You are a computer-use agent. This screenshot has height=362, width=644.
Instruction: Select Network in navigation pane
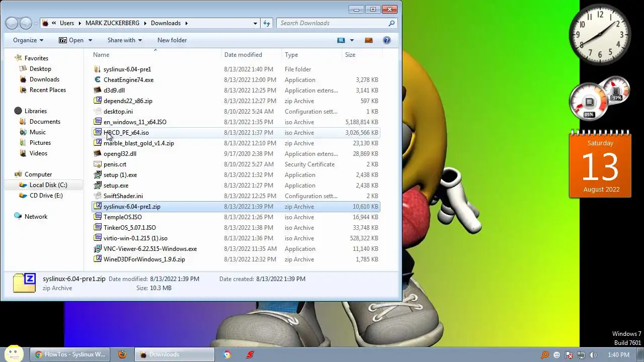(x=36, y=217)
